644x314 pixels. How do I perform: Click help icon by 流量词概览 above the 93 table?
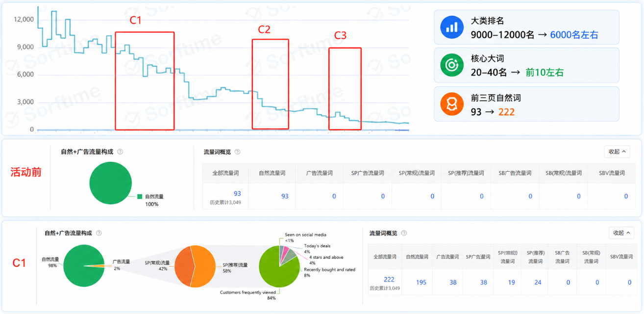click(238, 152)
